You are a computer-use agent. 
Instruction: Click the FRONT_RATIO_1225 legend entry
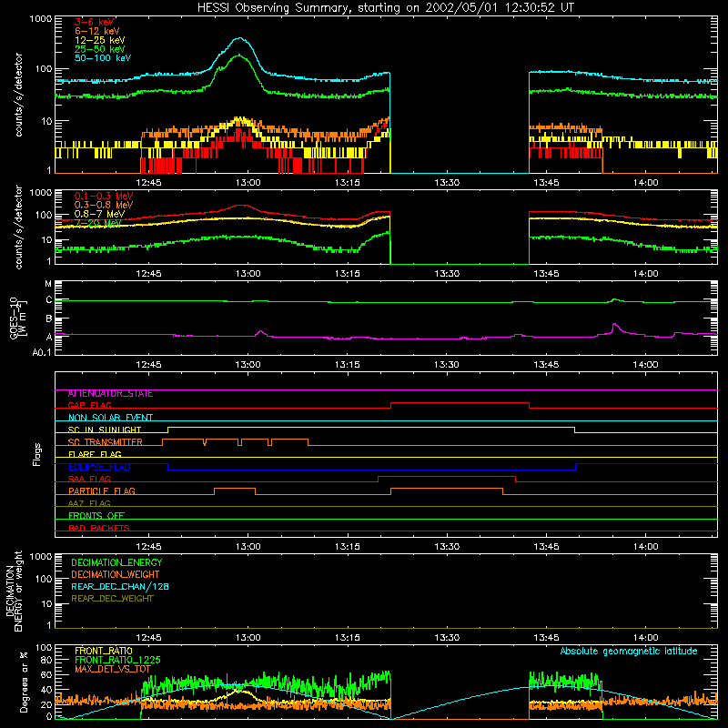(x=117, y=660)
